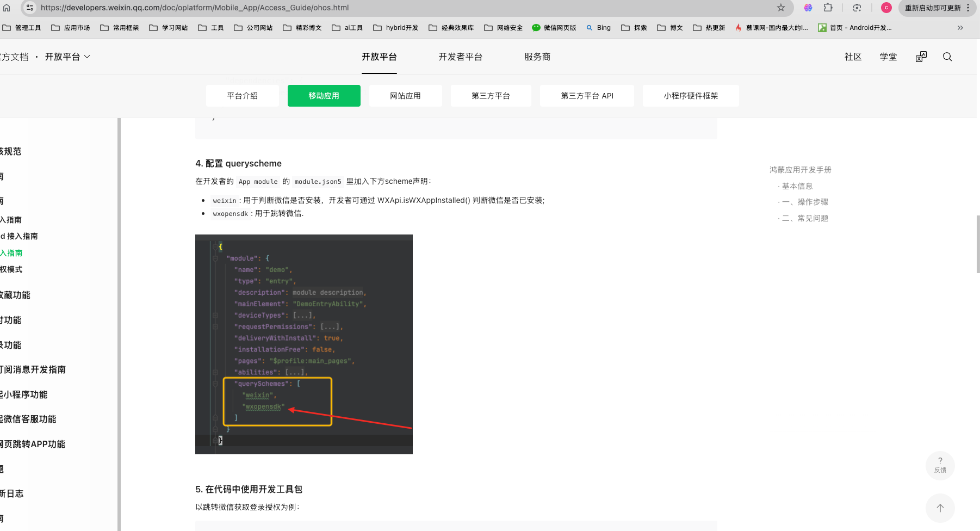
Task: Select the 平台介绍 sub-tab
Action: (x=243, y=96)
